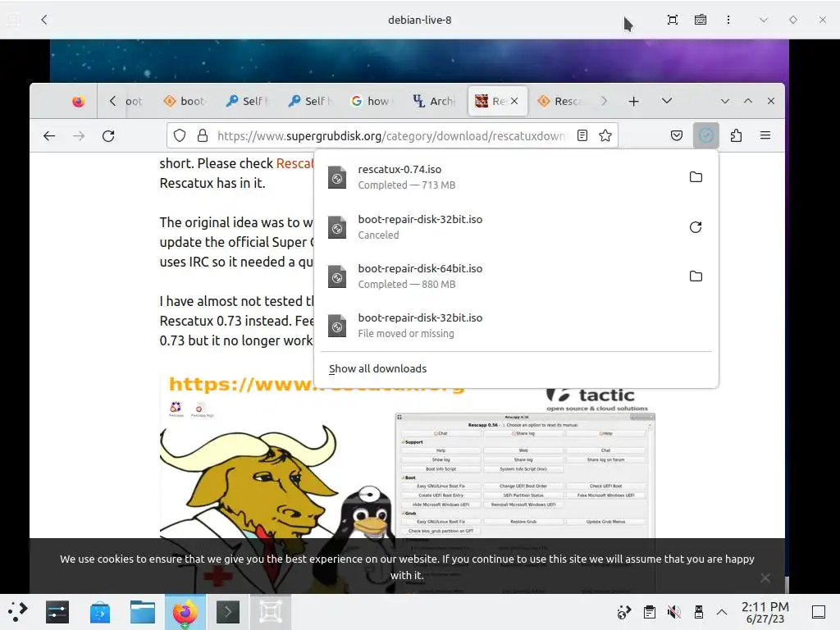Click the Rescapp screenshot image
The image size is (840, 630).
point(525,475)
